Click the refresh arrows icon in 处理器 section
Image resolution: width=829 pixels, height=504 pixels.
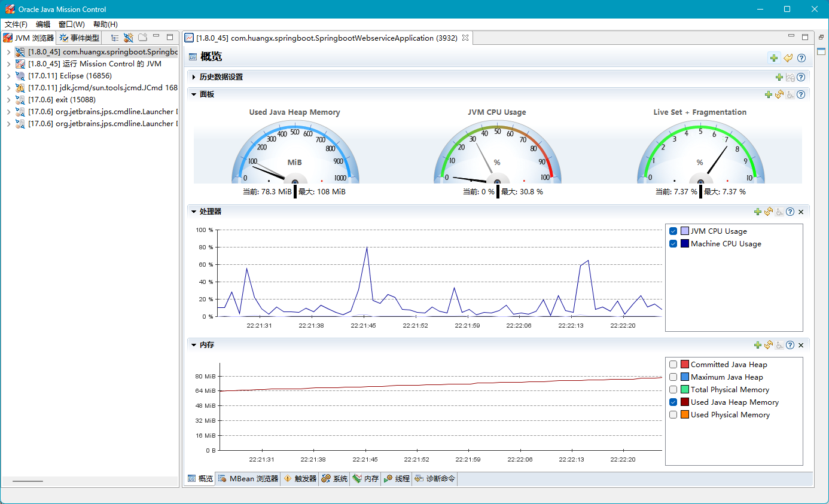(x=769, y=212)
